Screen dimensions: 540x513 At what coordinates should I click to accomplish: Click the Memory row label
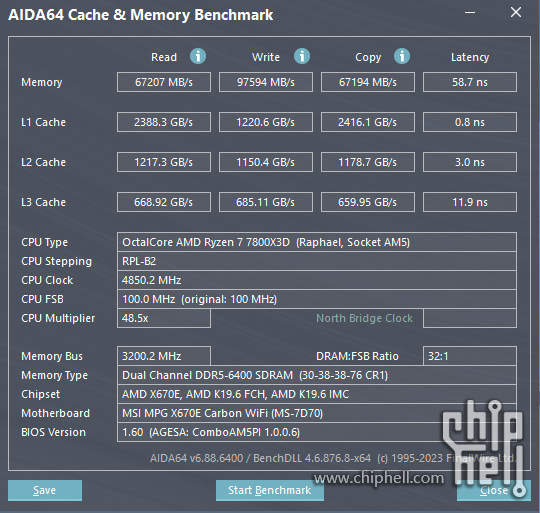click(42, 82)
